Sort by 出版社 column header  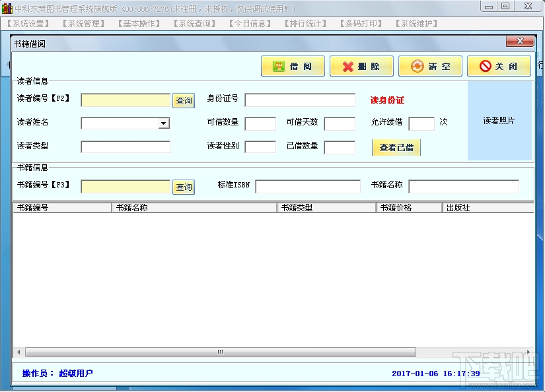pyautogui.click(x=488, y=208)
